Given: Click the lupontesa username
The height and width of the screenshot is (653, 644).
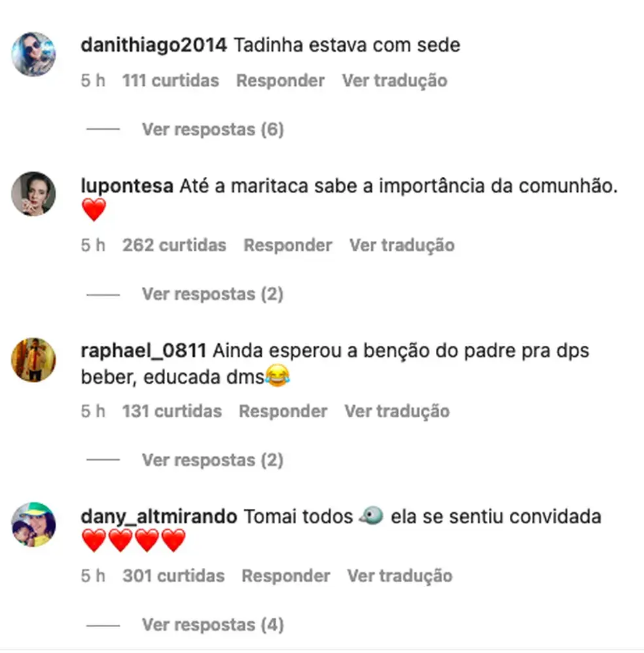Looking at the screenshot, I should pos(127,186).
